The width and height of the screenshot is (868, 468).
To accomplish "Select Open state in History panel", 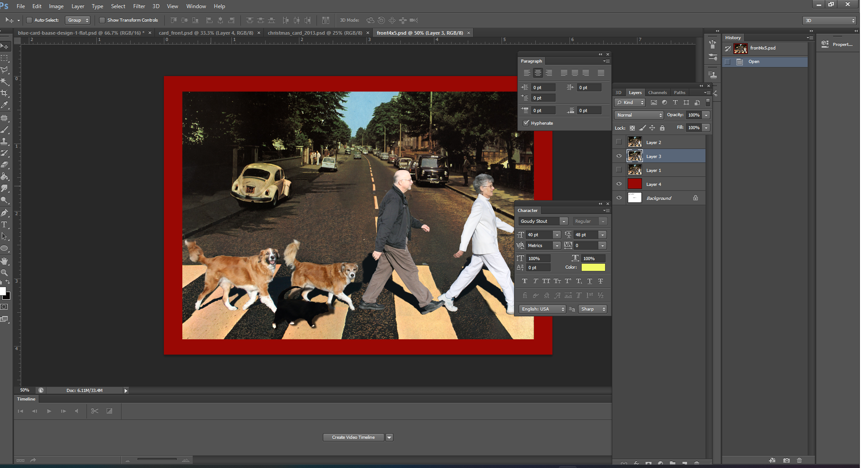I will point(765,62).
